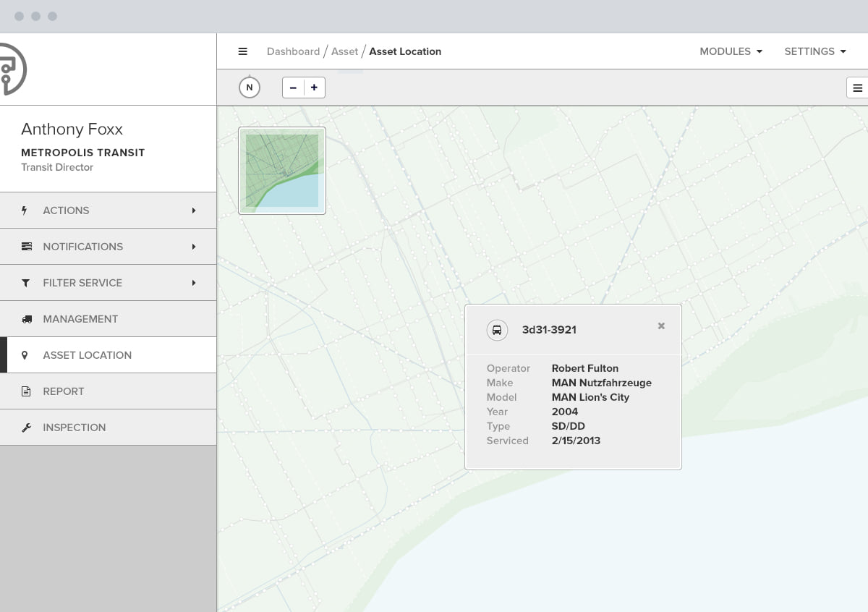The width and height of the screenshot is (868, 612).
Task: Click the hamburger menu icon beside breadcrumbs
Action: coord(243,51)
